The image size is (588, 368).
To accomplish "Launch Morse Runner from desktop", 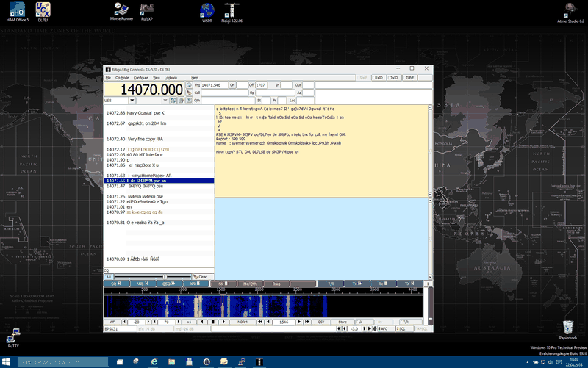I will (121, 11).
